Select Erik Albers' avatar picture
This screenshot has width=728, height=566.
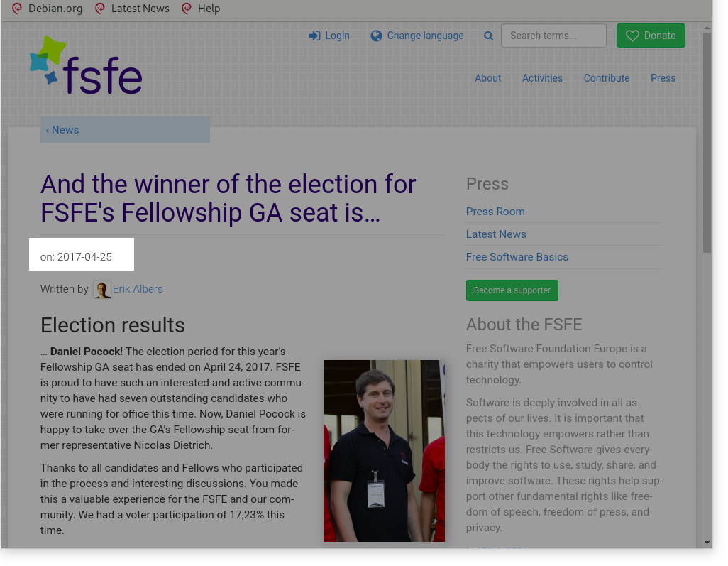click(101, 289)
